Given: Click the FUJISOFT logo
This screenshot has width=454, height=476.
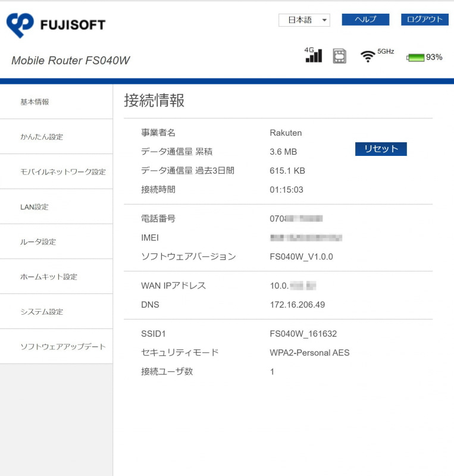Looking at the screenshot, I should click(56, 25).
